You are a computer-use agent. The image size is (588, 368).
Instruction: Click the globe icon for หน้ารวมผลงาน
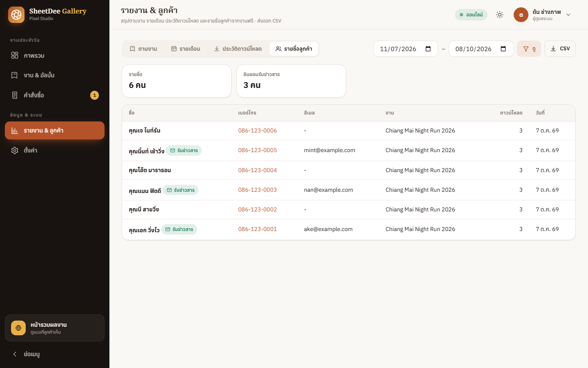pos(18,328)
